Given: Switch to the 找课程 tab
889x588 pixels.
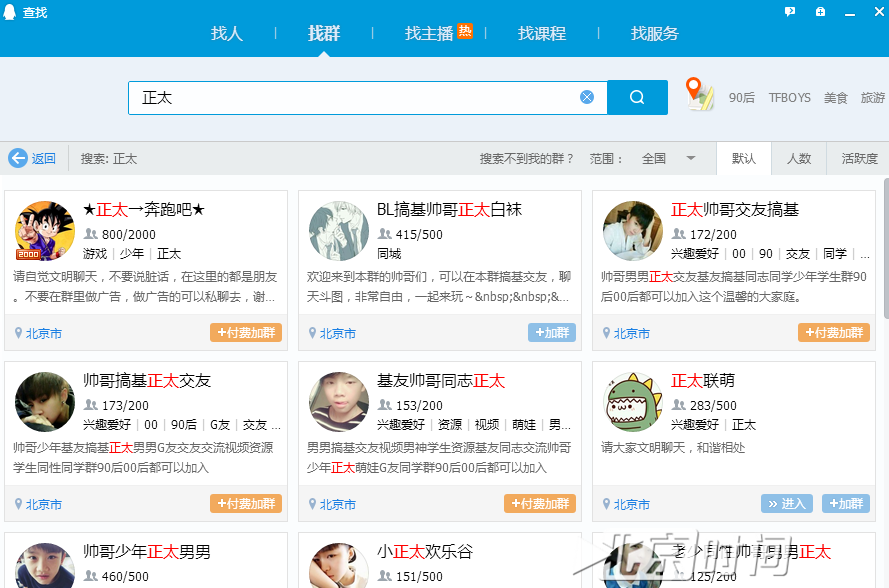Looking at the screenshot, I should click(542, 33).
